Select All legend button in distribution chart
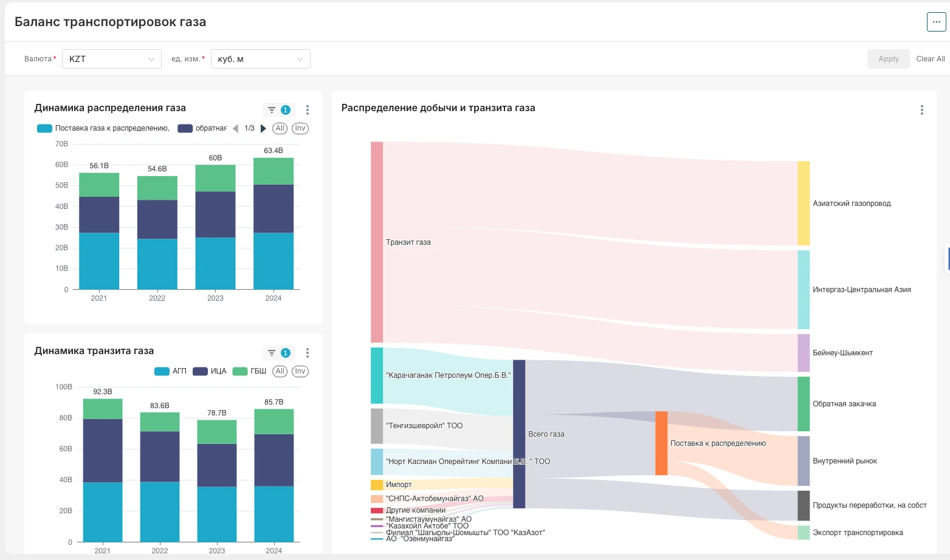This screenshot has width=950, height=560. pyautogui.click(x=280, y=128)
